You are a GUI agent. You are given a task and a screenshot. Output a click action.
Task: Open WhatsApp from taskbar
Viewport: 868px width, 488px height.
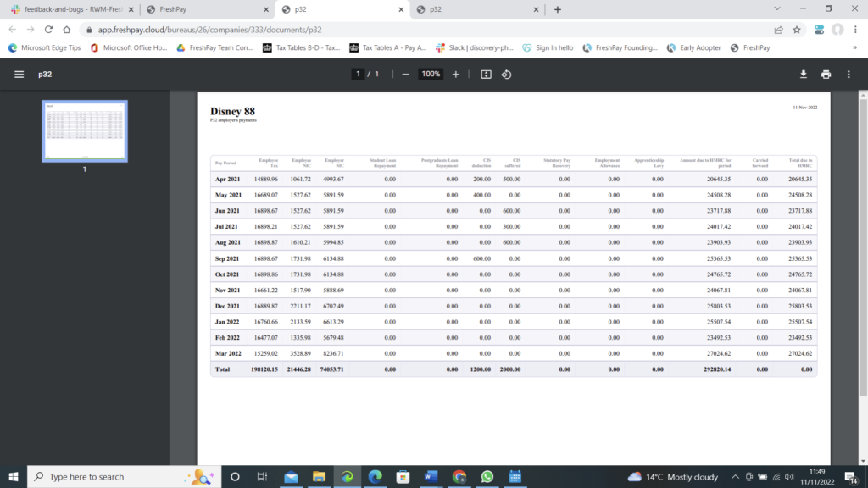[487, 476]
